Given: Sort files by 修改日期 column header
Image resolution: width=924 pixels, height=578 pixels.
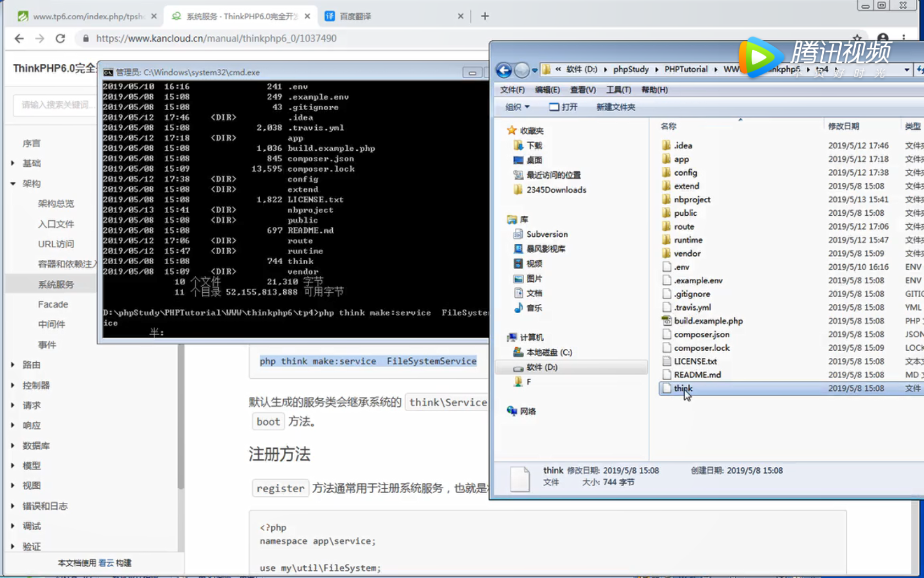Looking at the screenshot, I should click(x=843, y=126).
